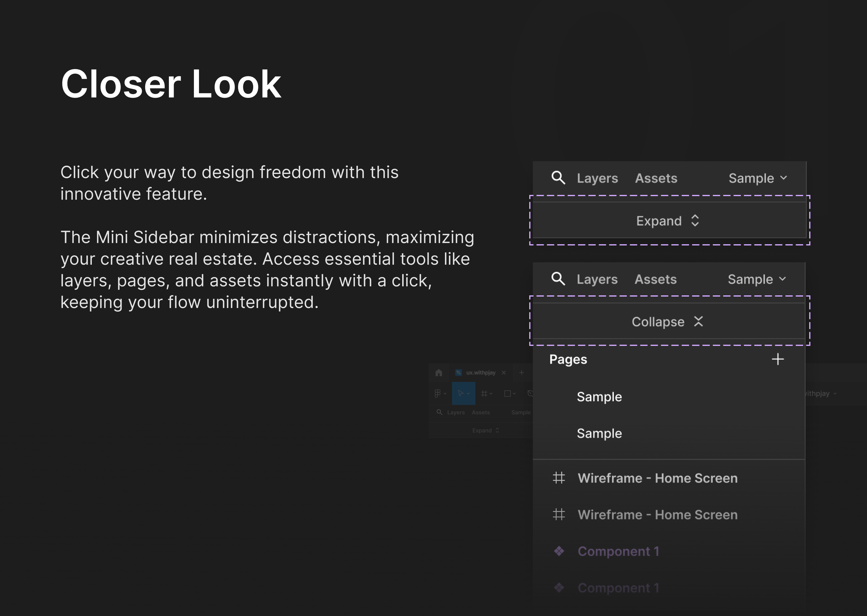Select the Sample page under Pages
Viewport: 867px width, 616px height.
(599, 397)
